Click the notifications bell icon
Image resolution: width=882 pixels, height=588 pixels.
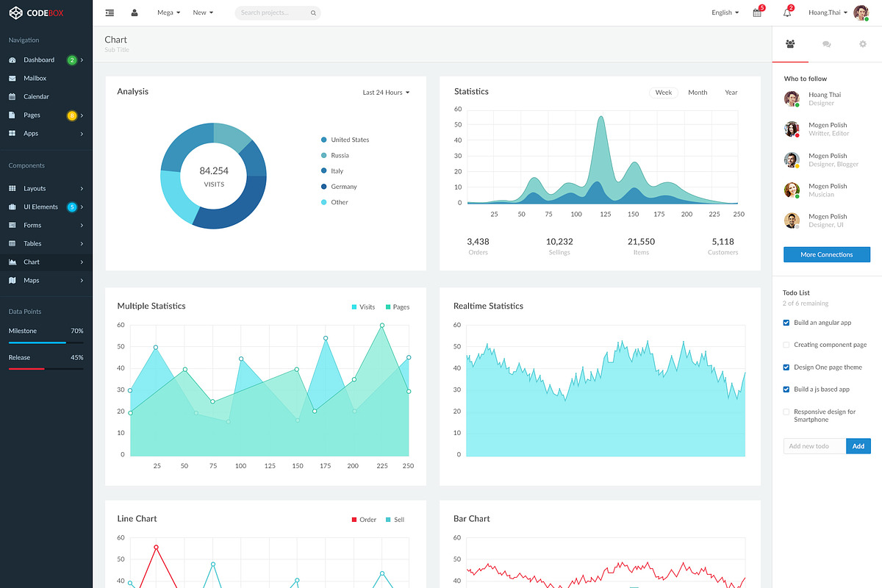pyautogui.click(x=786, y=12)
